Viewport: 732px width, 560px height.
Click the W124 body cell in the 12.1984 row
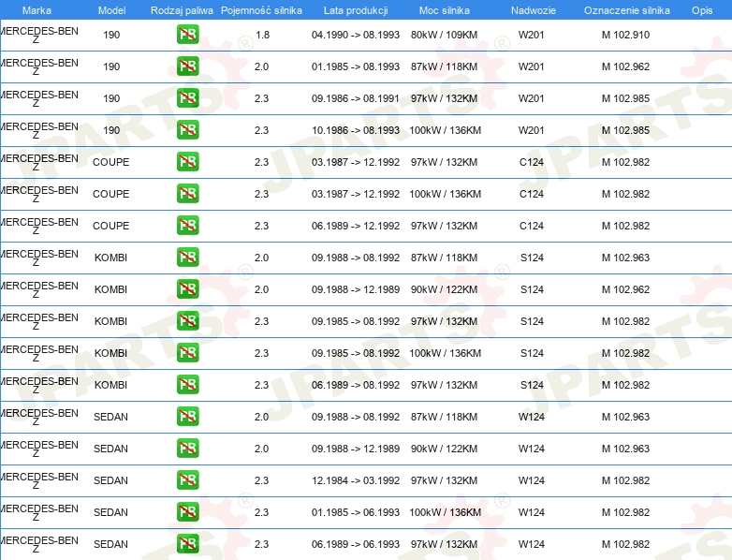point(532,480)
